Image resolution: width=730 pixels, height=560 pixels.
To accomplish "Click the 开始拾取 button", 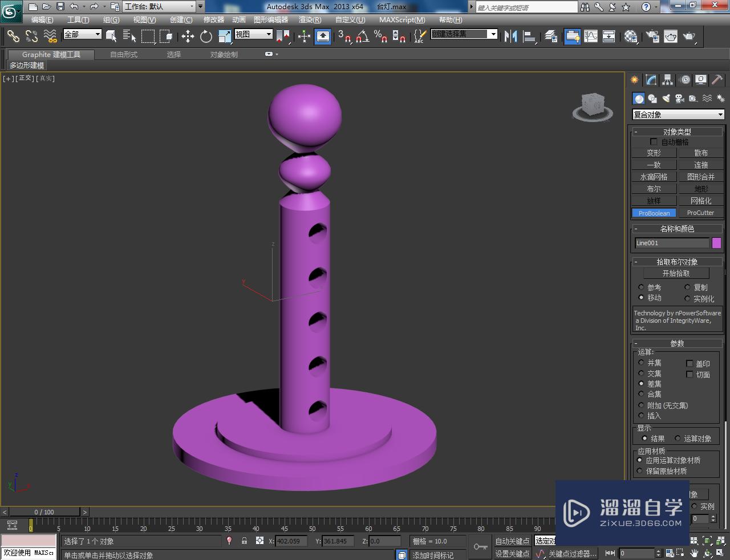I will pyautogui.click(x=676, y=273).
